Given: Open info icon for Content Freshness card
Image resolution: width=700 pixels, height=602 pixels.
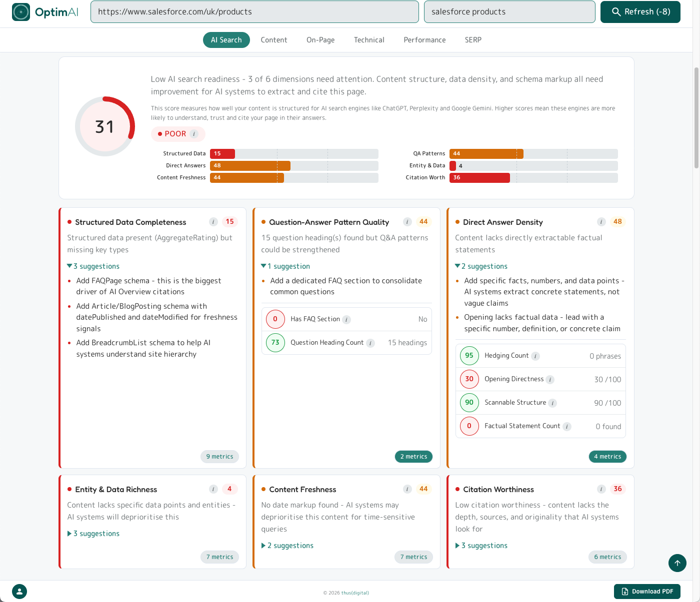Looking at the screenshot, I should click(407, 489).
